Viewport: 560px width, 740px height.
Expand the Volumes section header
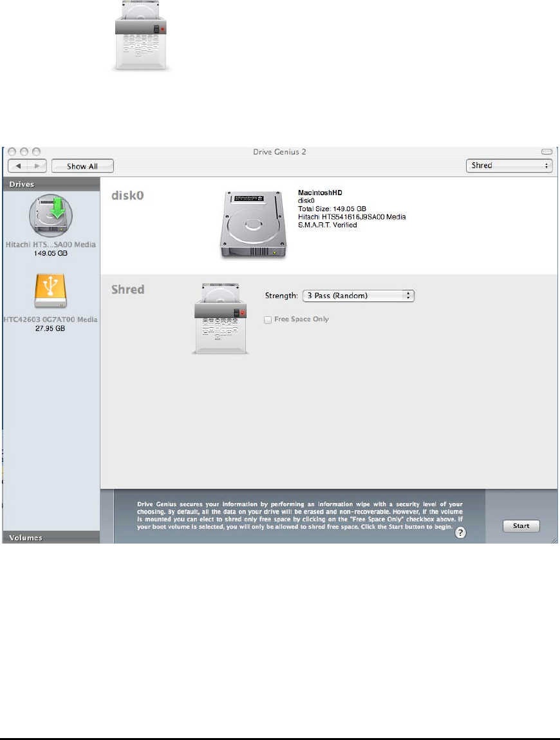click(51, 538)
